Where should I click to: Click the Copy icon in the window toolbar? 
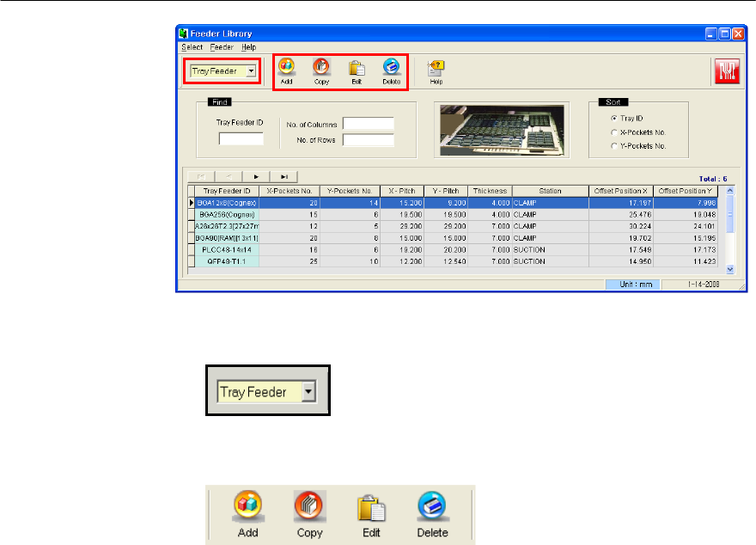point(321,68)
